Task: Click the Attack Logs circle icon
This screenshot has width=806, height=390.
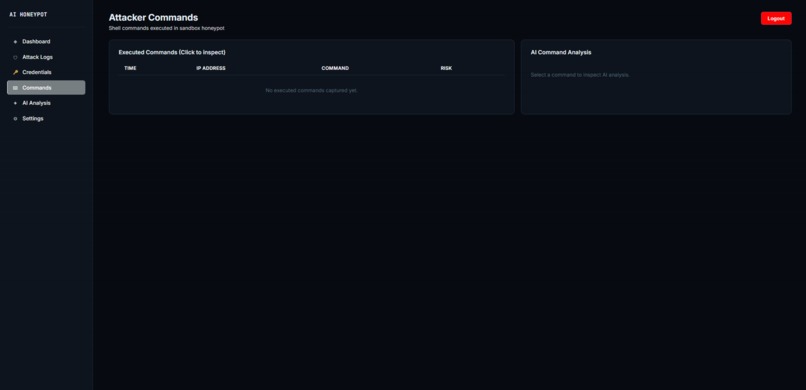Action: [15, 57]
